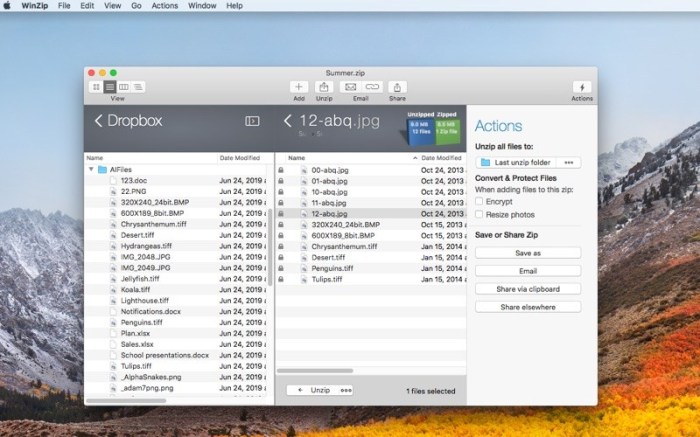Viewport: 700px width, 437px height.
Task: Open the Actions menu in menu bar
Action: point(165,6)
